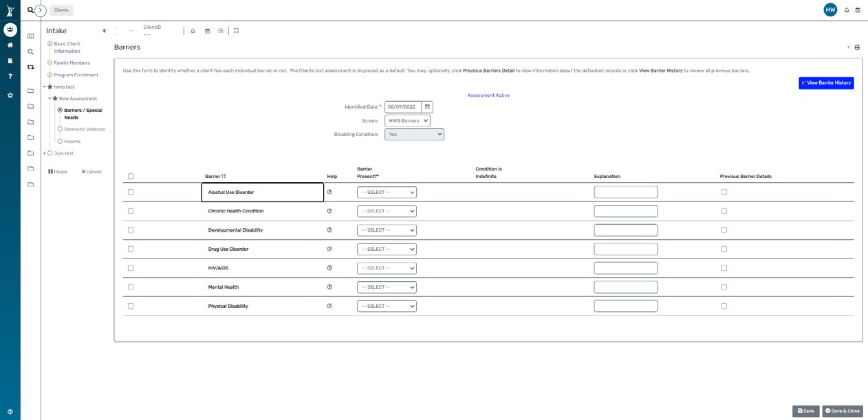Click the help question mark for Alcohol Use Disorder
The width and height of the screenshot is (868, 420).
click(329, 191)
